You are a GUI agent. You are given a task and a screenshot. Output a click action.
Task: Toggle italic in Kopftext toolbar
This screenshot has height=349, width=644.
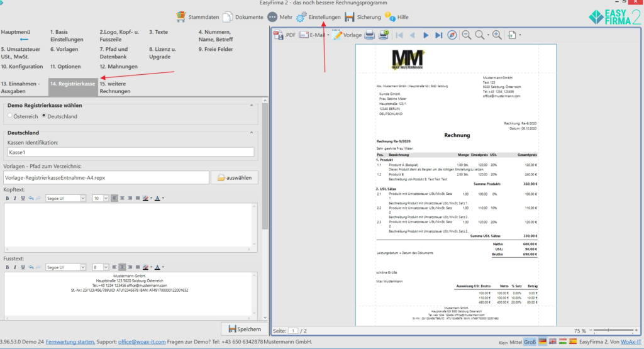pos(15,198)
